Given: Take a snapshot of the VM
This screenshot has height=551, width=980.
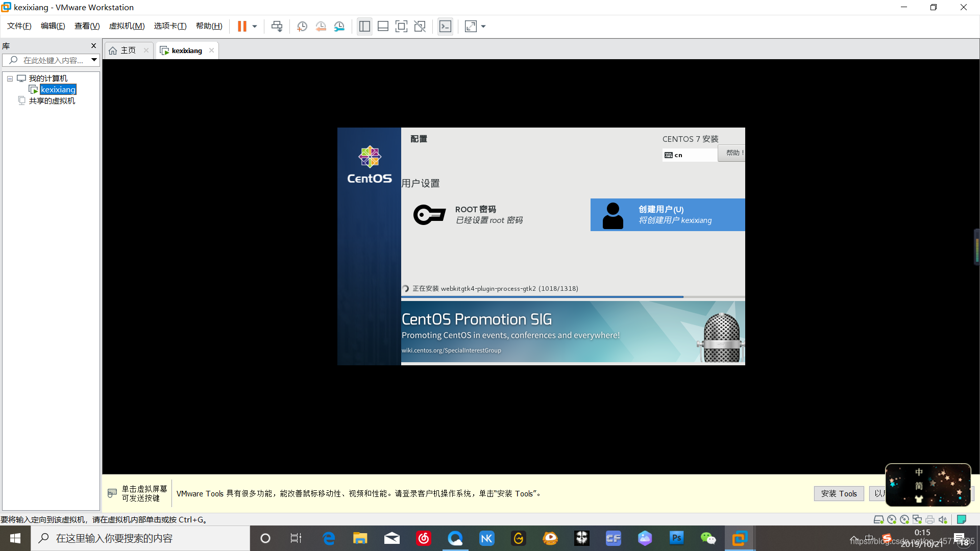Looking at the screenshot, I should (x=302, y=26).
